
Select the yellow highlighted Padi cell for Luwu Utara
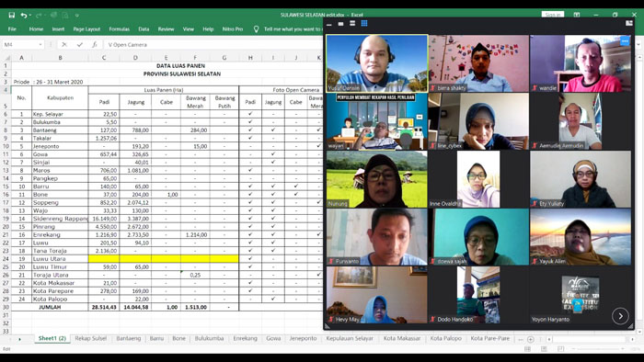pyautogui.click(x=104, y=259)
